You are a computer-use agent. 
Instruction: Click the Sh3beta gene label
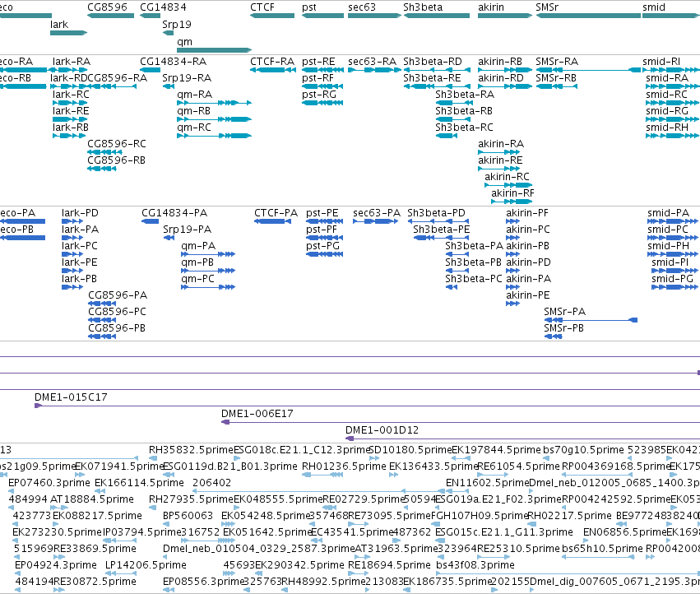423,7
